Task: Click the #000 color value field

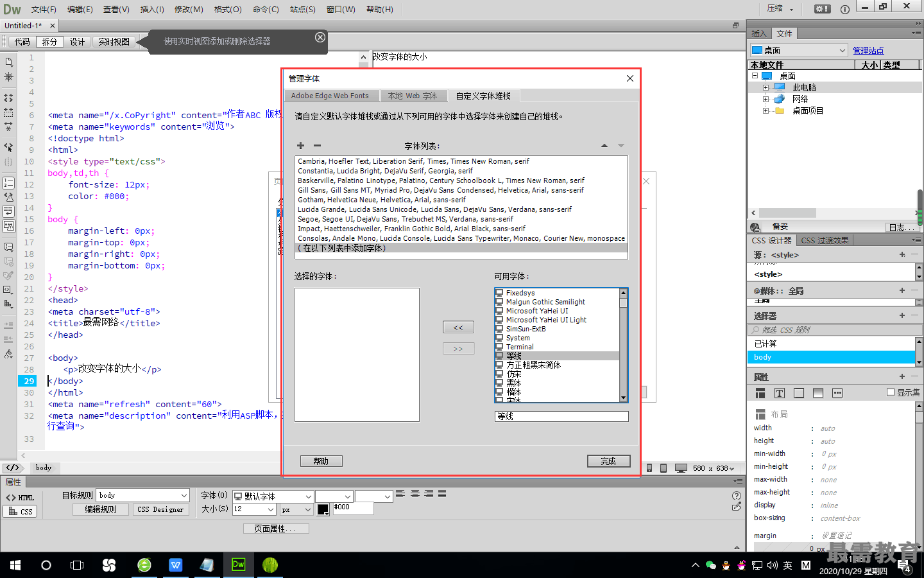Action: (x=352, y=508)
